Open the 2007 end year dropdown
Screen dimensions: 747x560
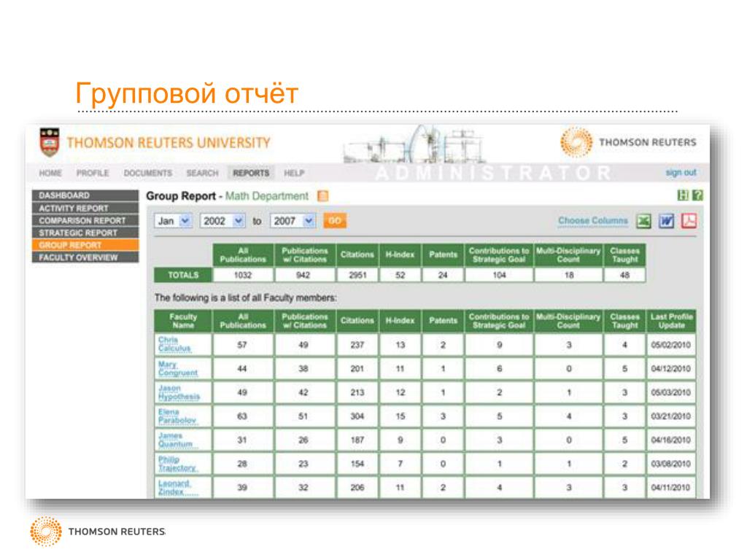click(x=293, y=221)
